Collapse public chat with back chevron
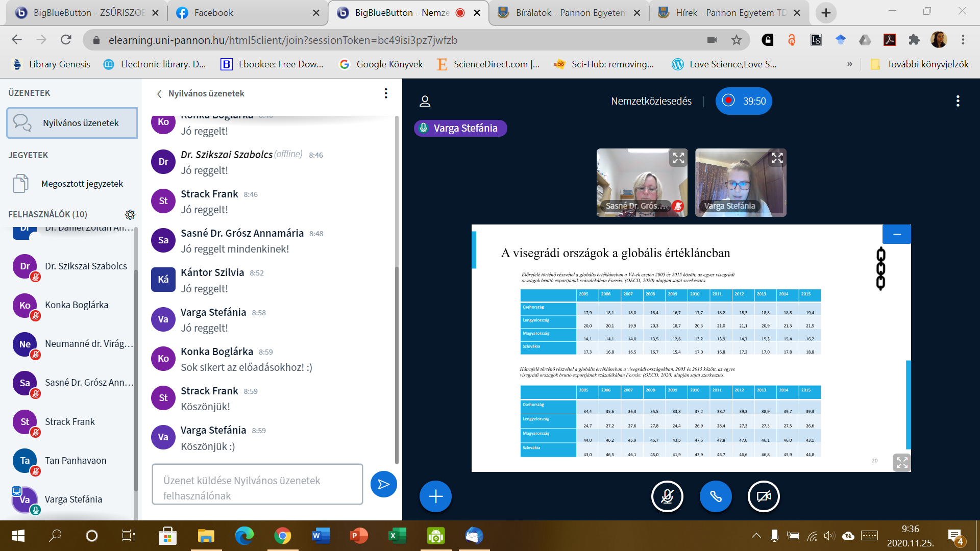The image size is (980, 551). click(159, 94)
